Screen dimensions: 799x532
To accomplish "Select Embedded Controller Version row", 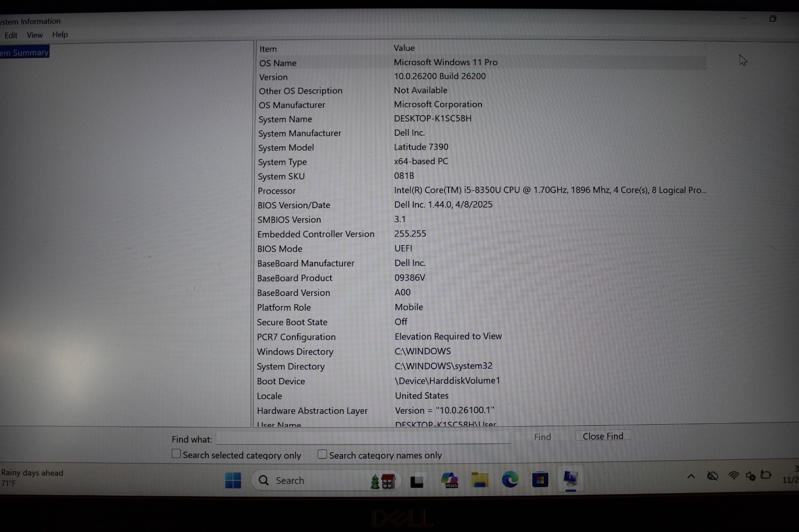I will point(481,234).
